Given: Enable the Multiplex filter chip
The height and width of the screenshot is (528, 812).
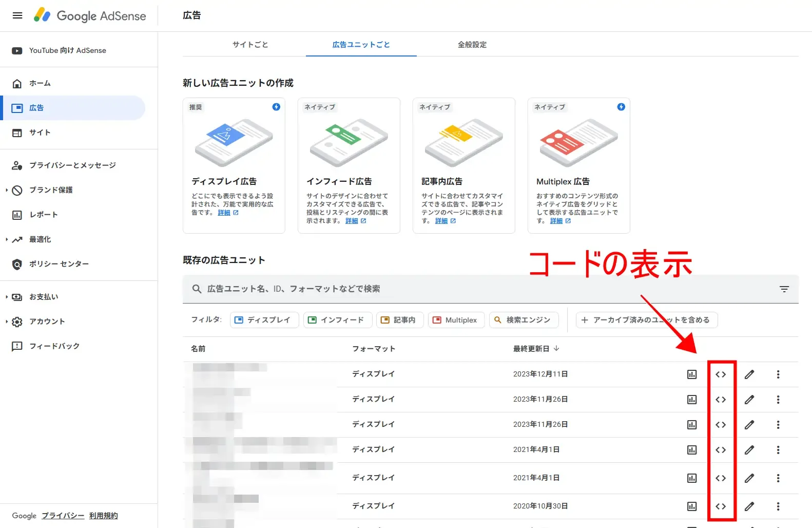Looking at the screenshot, I should (x=456, y=320).
